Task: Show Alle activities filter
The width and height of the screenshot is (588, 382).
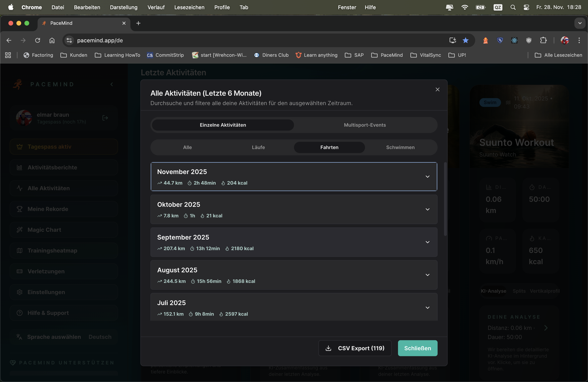Action: tap(187, 147)
